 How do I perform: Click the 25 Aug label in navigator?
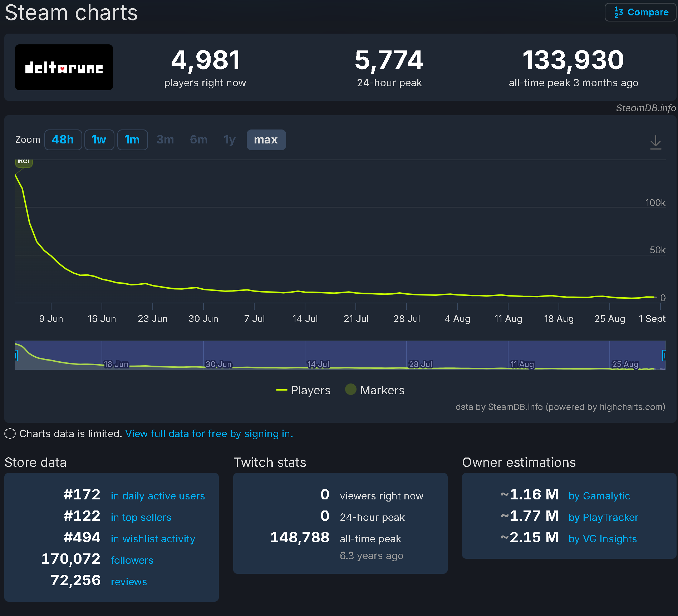625,364
